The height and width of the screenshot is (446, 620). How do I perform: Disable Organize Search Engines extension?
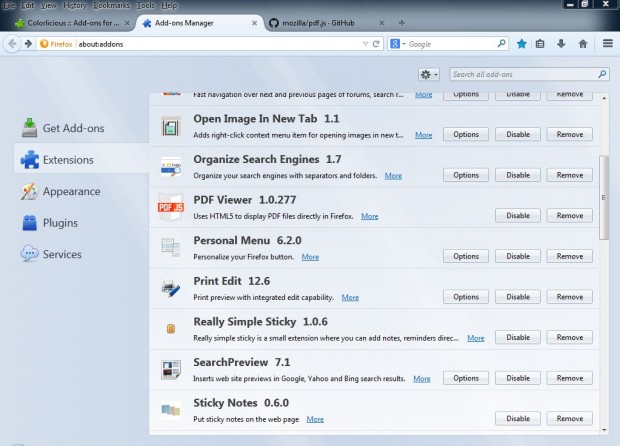[518, 175]
